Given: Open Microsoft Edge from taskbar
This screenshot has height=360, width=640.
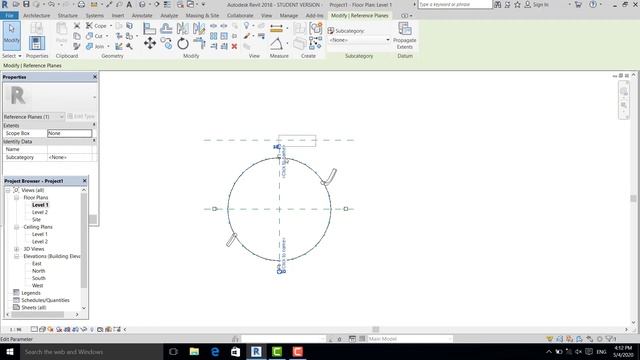Looking at the screenshot, I should (x=215, y=351).
